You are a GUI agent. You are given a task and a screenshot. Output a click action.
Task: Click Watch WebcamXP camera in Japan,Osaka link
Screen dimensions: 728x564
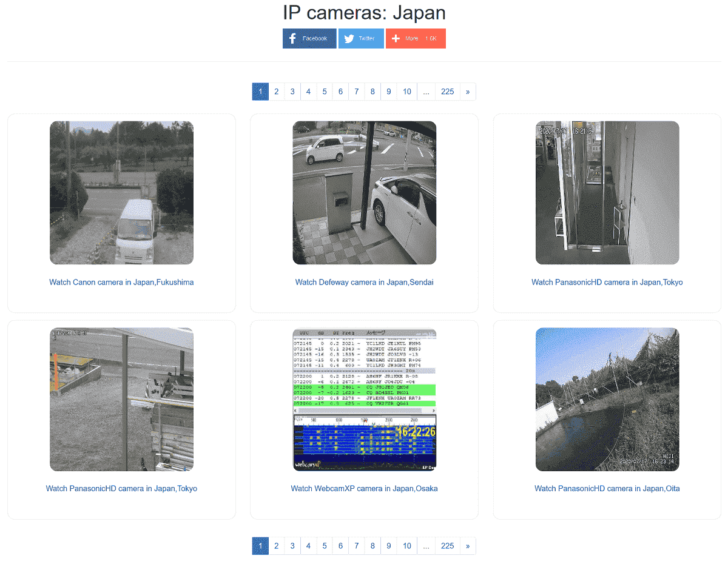(x=364, y=488)
